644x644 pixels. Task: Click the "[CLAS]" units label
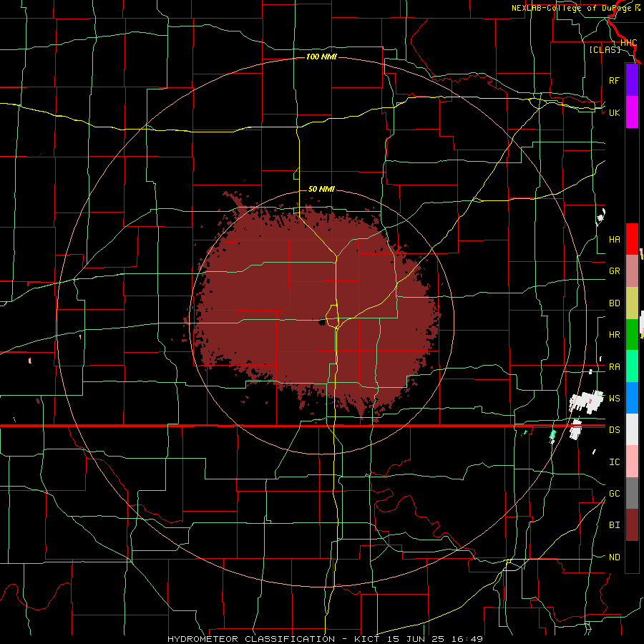[x=605, y=49]
